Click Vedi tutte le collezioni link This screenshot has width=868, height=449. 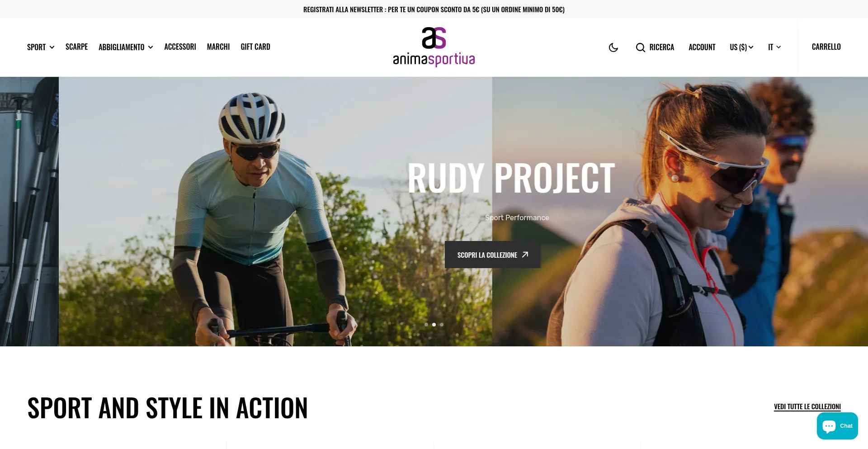807,406
